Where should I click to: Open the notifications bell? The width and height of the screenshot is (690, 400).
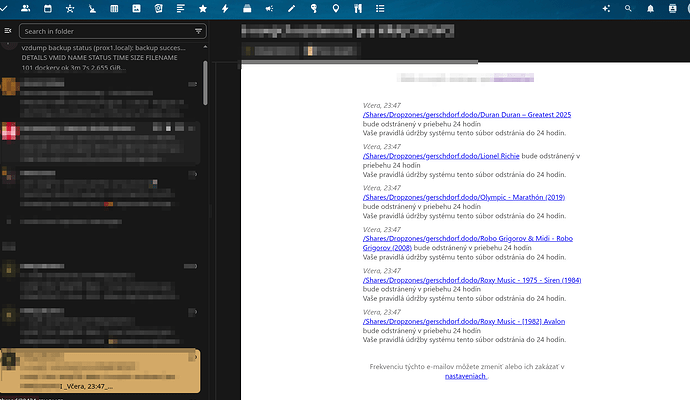tap(650, 8)
